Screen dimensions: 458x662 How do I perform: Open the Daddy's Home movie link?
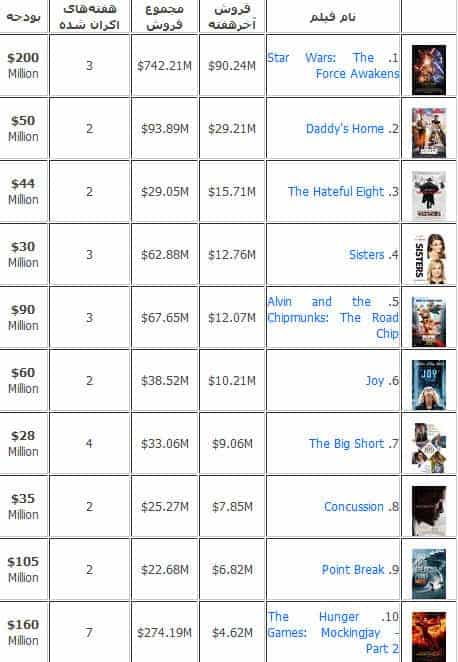345,128
